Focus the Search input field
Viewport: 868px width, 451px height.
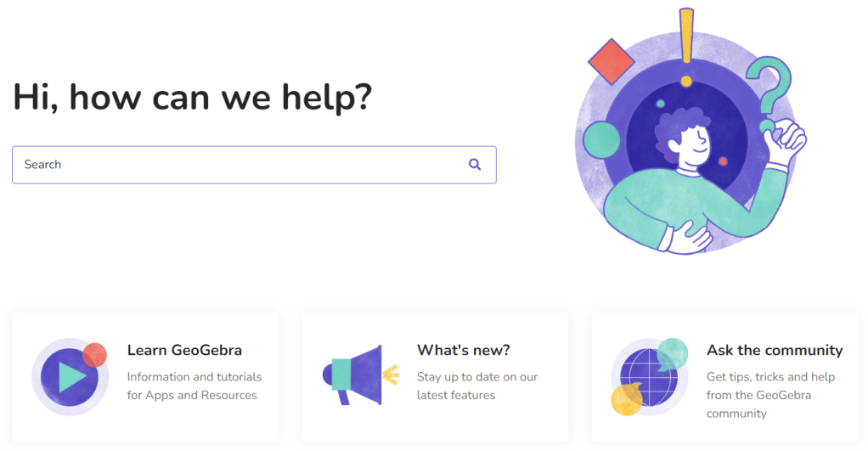[x=238, y=165]
